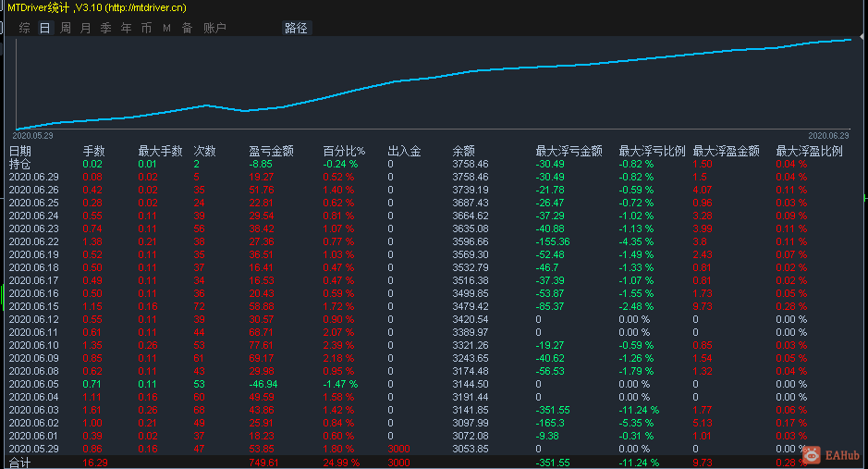Select the M tab
The height and width of the screenshot is (469, 868).
tap(166, 29)
